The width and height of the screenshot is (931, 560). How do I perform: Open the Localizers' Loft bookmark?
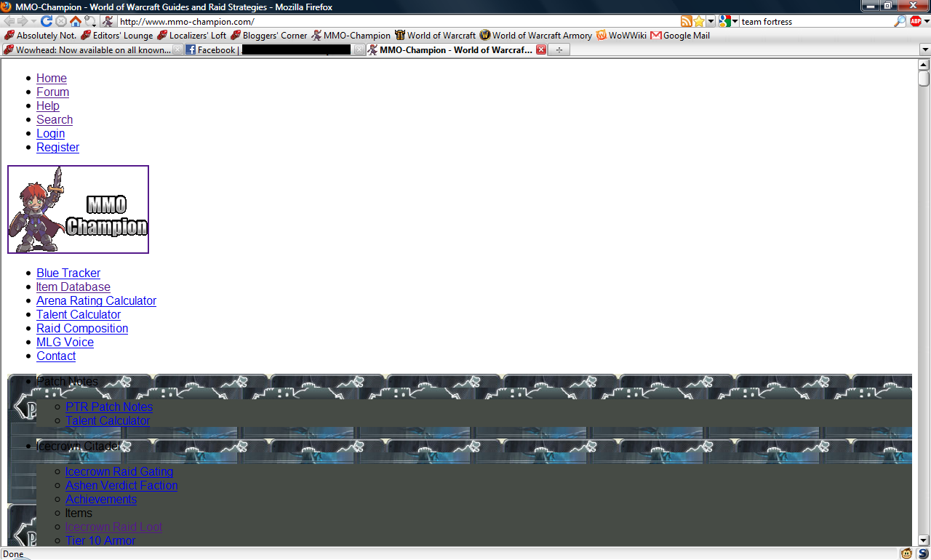[191, 35]
